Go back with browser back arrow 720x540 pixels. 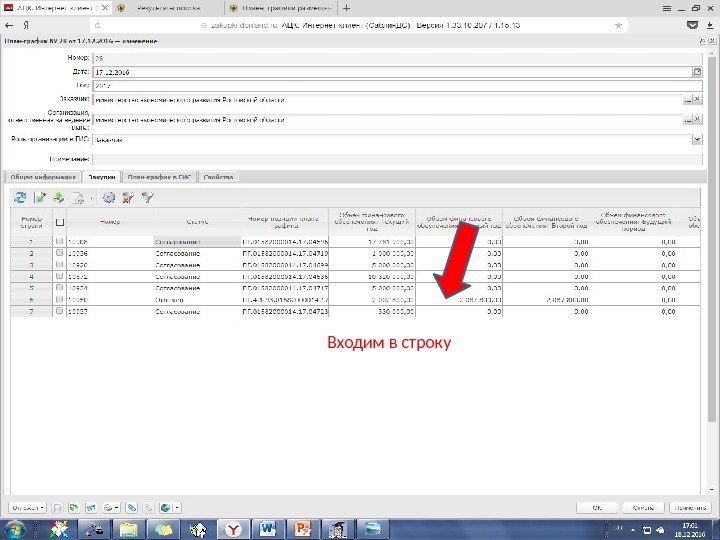click(x=9, y=25)
